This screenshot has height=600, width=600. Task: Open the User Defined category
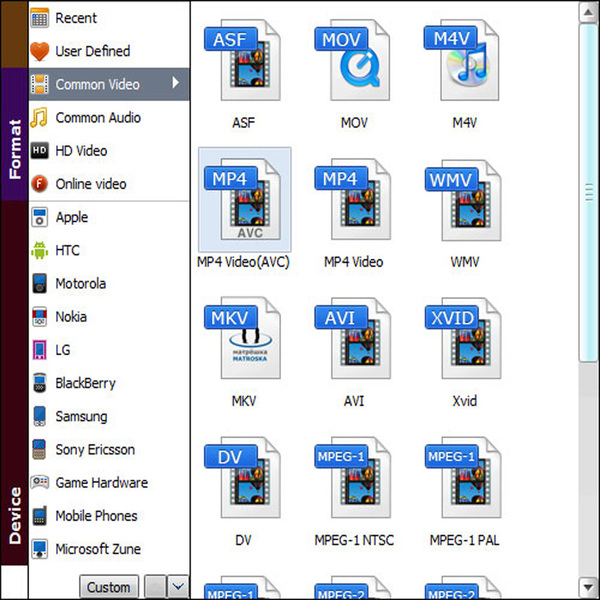109,51
